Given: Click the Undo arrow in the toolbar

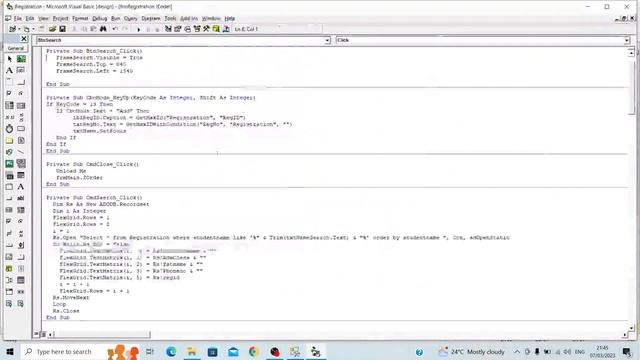Looking at the screenshot, I should tap(115, 29).
